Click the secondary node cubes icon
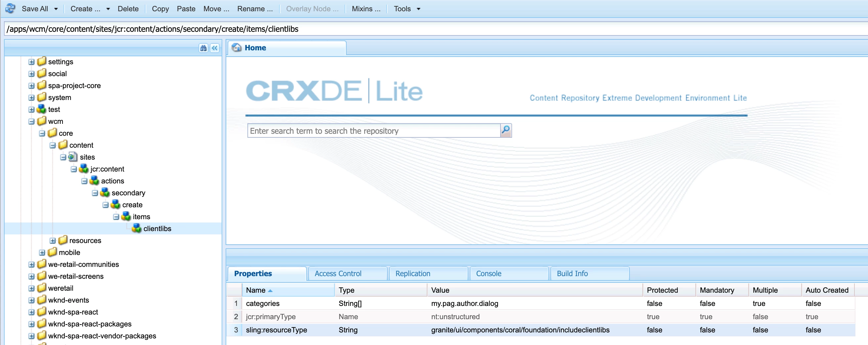This screenshot has height=345, width=868. pos(105,193)
